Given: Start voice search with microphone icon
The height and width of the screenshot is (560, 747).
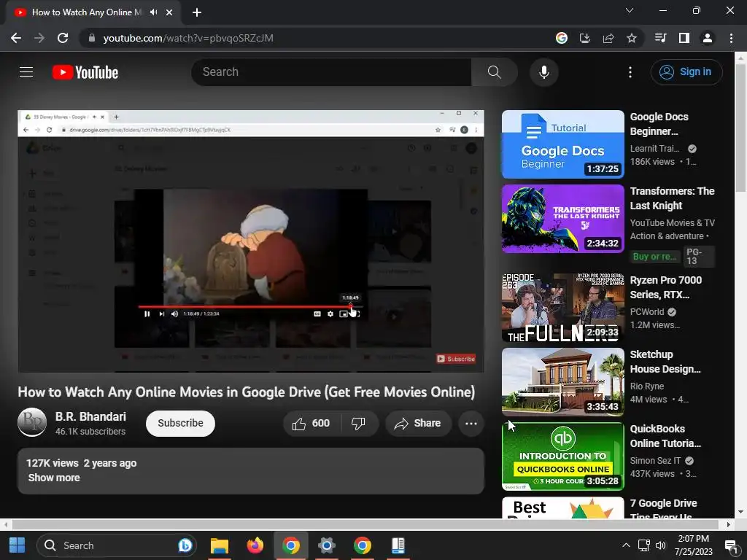Looking at the screenshot, I should point(543,72).
